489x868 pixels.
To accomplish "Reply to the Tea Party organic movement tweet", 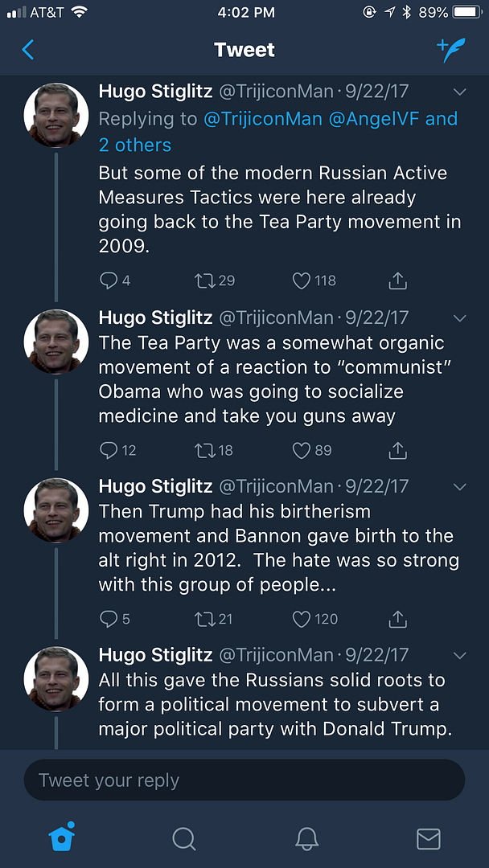I will (109, 450).
